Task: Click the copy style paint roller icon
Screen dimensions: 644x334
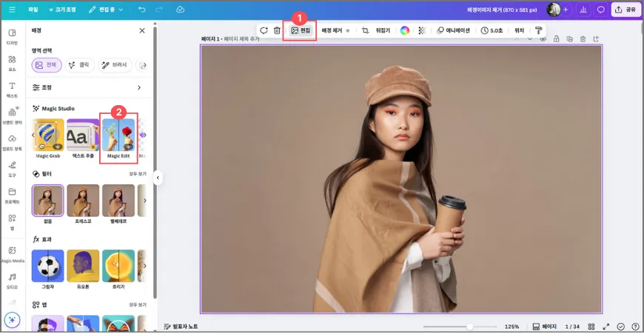Action: pos(538,30)
